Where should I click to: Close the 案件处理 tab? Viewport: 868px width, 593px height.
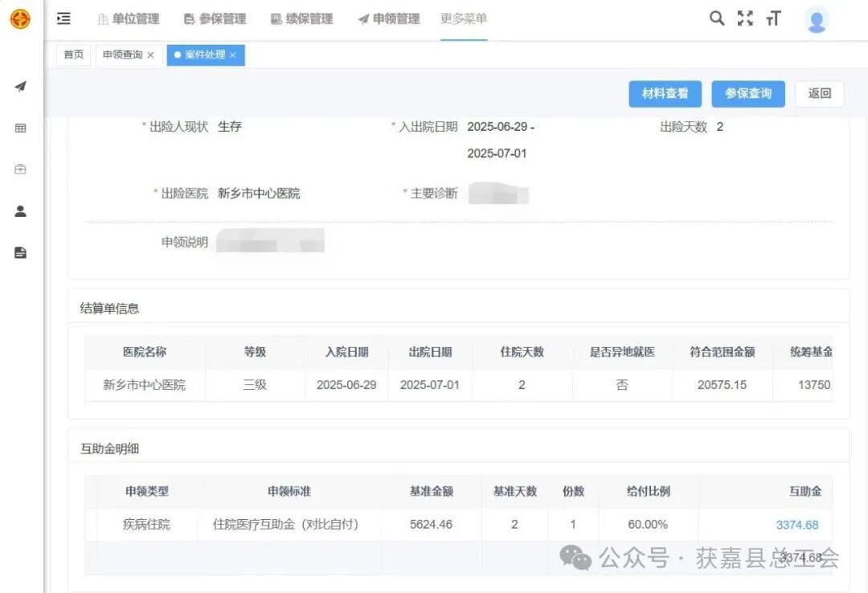pos(232,55)
